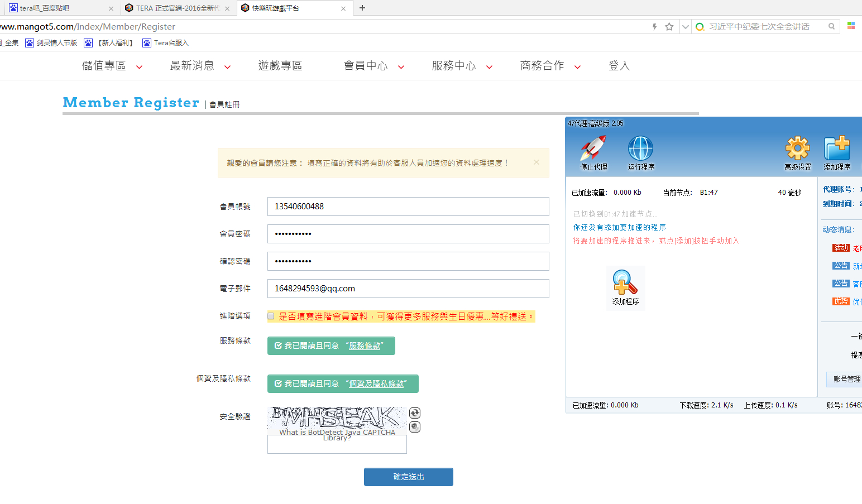
Task: Tick the 進階選項 checkbox
Action: (271, 316)
